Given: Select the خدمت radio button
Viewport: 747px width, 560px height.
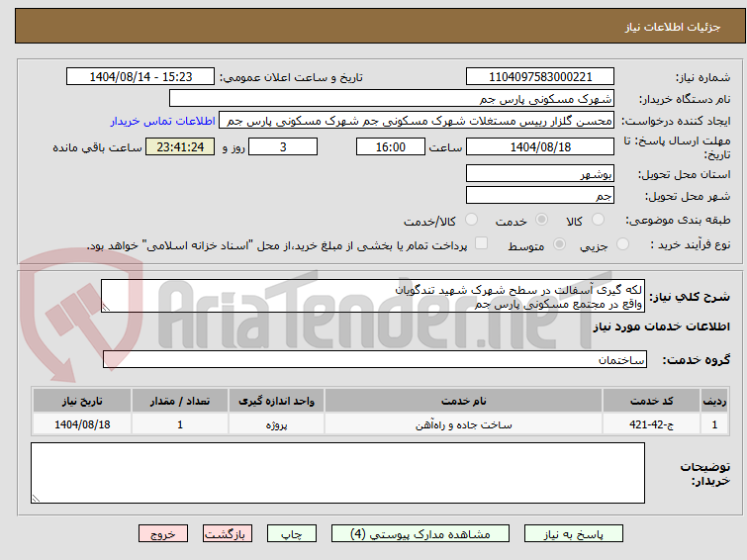Looking at the screenshot, I should pos(541,220).
